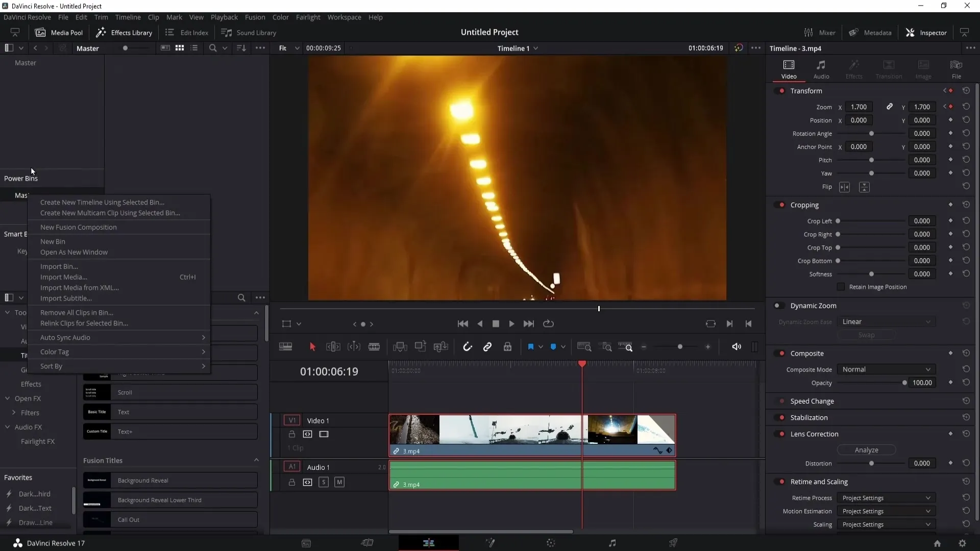Click the blue Flag icon

[531, 347]
